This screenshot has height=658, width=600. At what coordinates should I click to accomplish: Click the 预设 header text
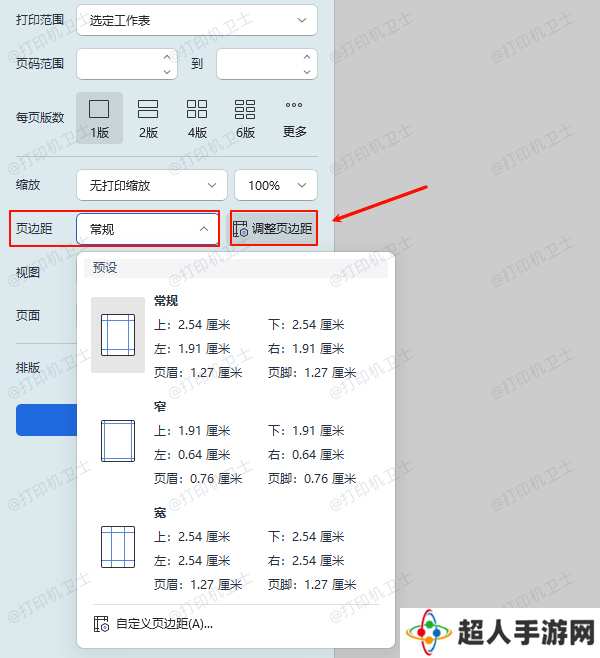click(x=105, y=268)
